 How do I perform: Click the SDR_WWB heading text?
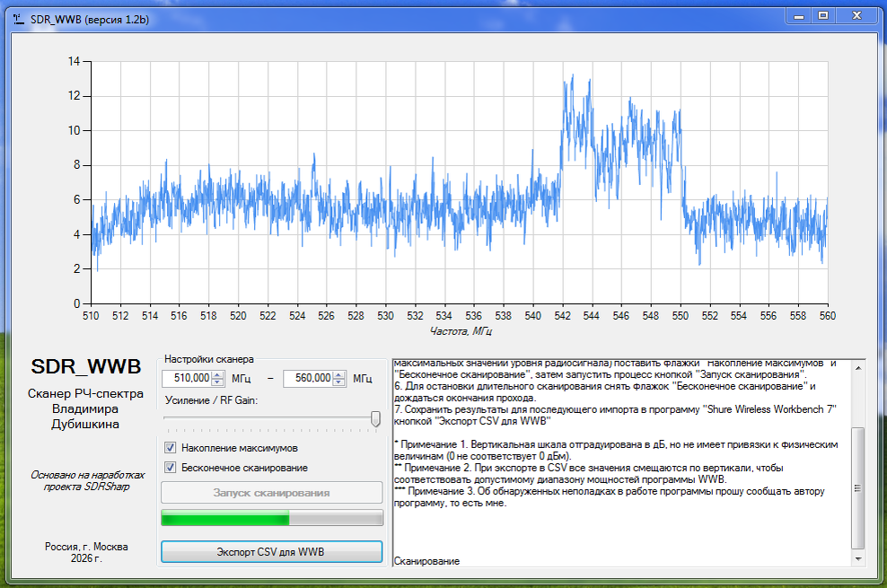click(85, 366)
